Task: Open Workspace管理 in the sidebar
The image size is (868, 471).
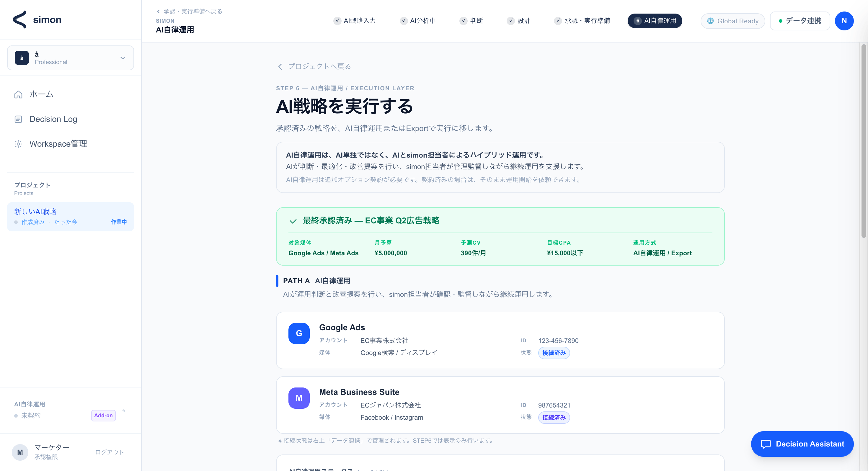Action: [x=71, y=144]
